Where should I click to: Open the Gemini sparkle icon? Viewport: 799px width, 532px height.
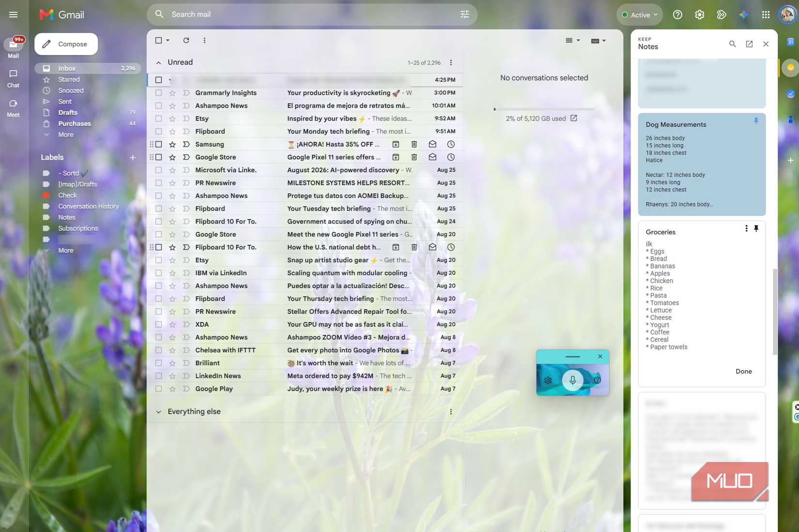743,15
